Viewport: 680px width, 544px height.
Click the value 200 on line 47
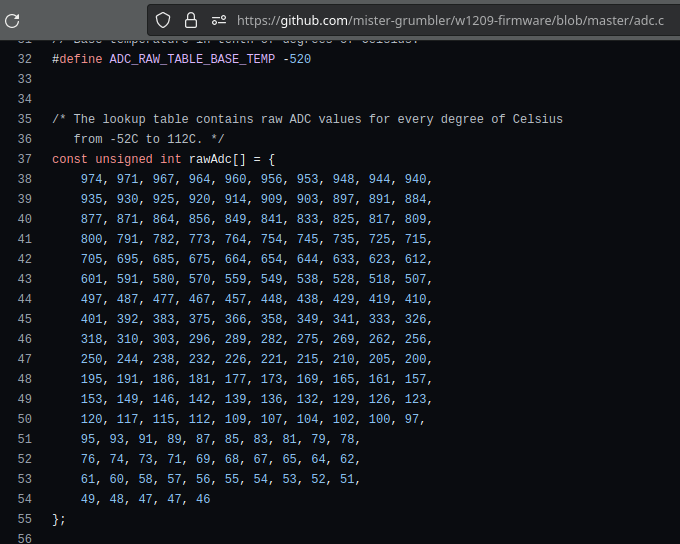tap(415, 359)
